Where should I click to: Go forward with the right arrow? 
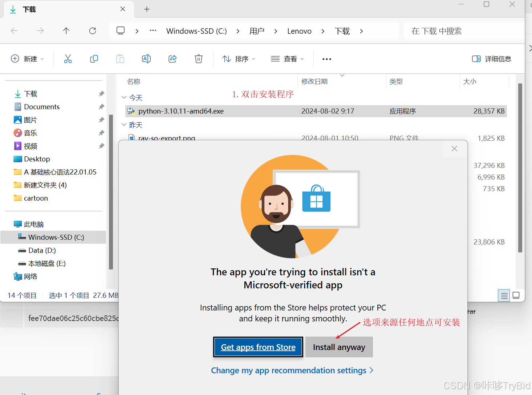[40, 31]
